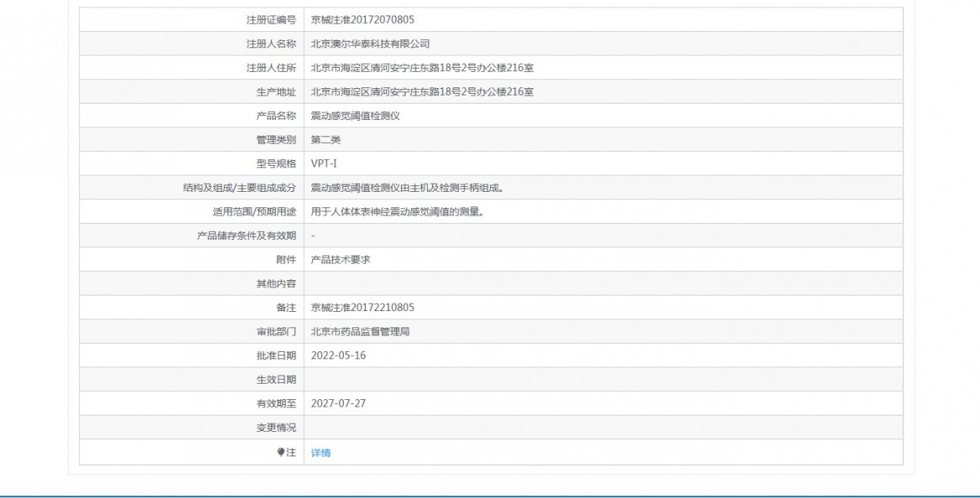Click the 注册人名称 label
980x498 pixels.
(271, 43)
